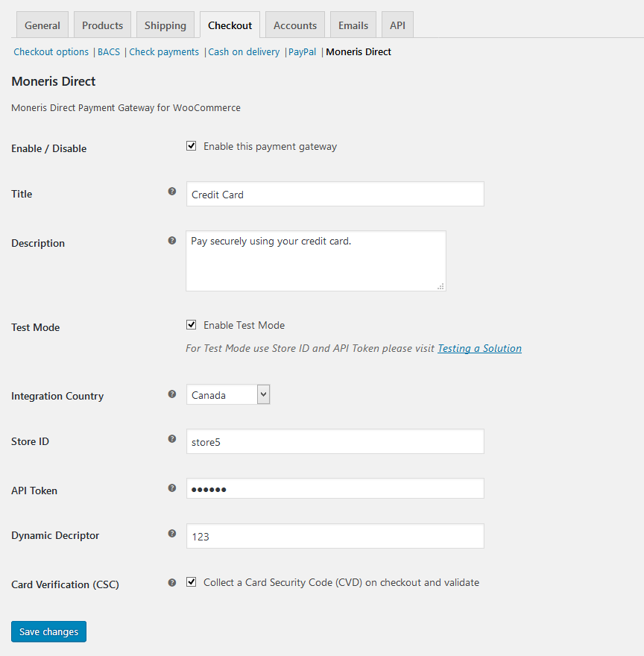Open the Emails tab
This screenshot has height=656, width=644.
coord(353,25)
